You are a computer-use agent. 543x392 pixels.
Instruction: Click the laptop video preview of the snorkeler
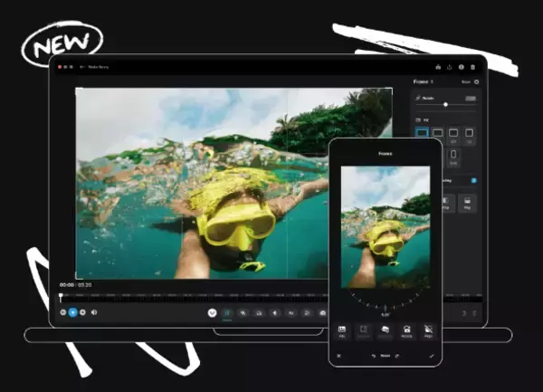pos(201,183)
